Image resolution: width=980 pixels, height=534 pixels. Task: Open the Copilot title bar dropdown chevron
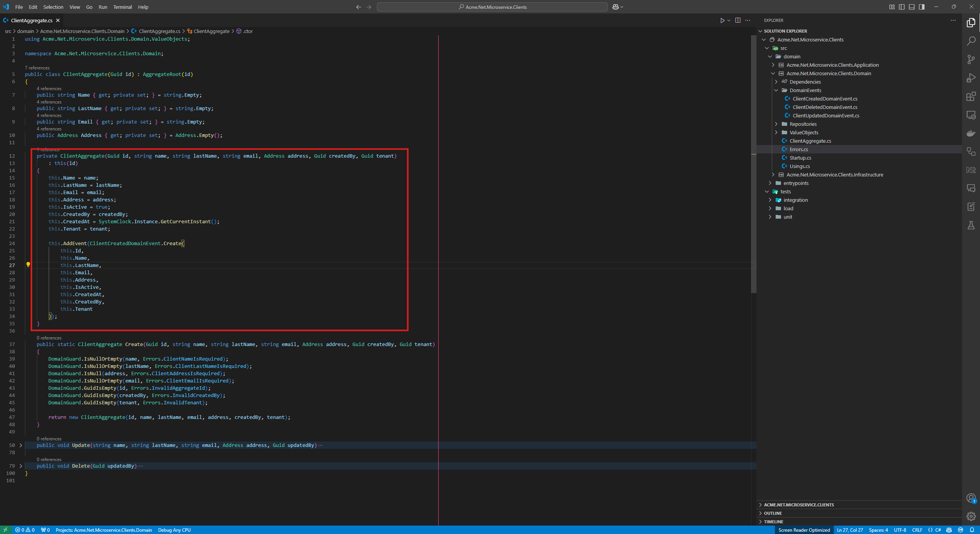click(x=622, y=7)
